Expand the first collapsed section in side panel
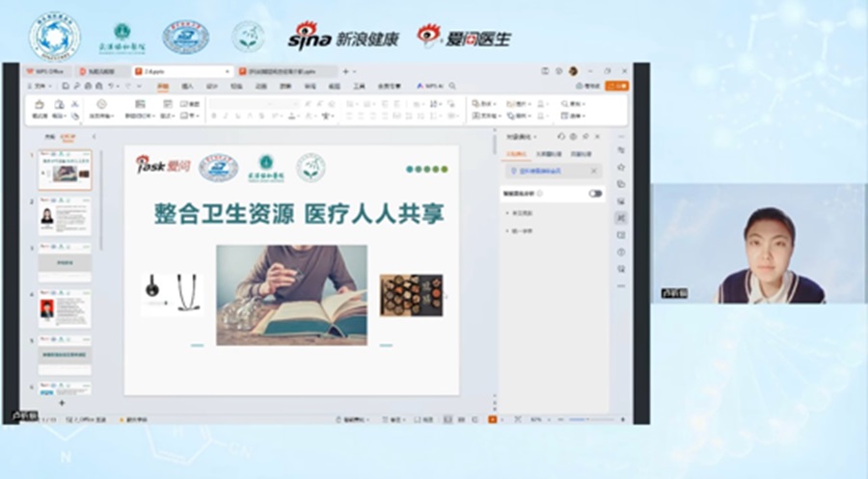 tap(508, 213)
